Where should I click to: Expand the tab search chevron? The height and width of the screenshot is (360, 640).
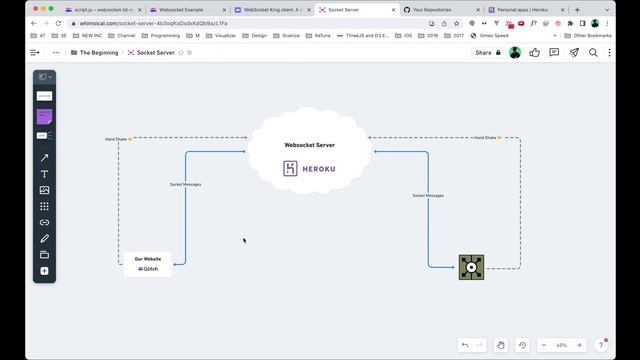coord(607,10)
